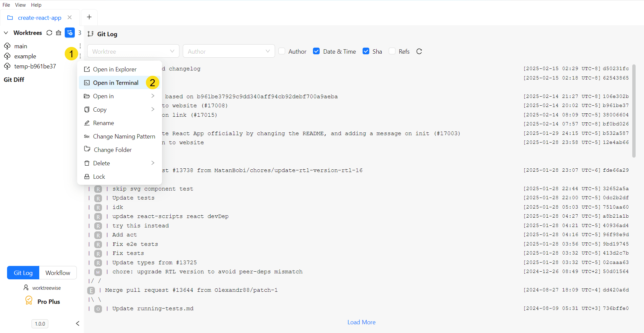Collapse the Worktrees section chevron

(6, 33)
